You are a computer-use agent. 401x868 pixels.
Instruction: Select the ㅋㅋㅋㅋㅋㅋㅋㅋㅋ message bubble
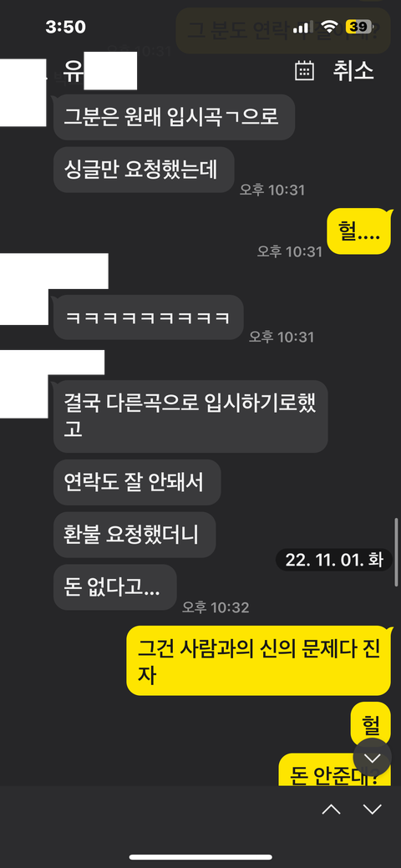pos(149,317)
